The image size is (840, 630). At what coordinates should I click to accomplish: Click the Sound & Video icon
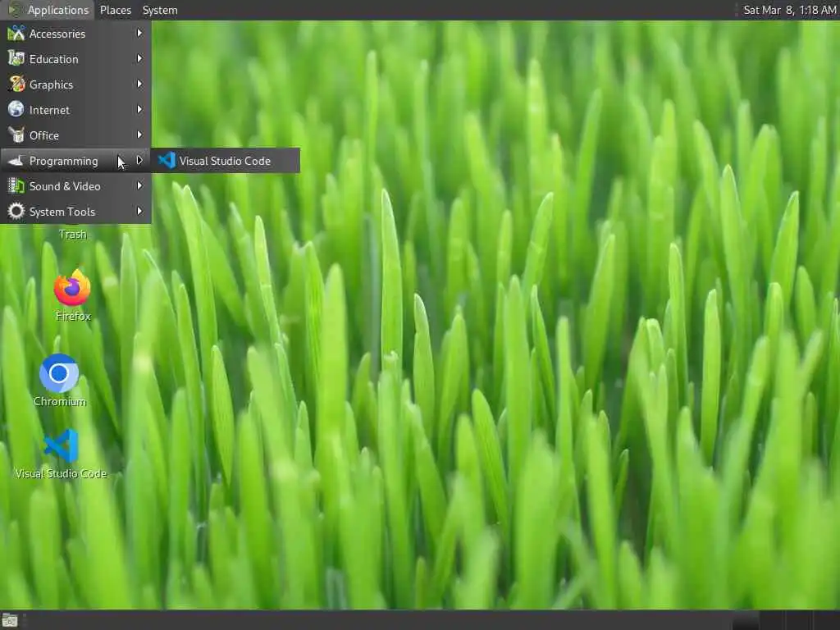click(x=16, y=186)
